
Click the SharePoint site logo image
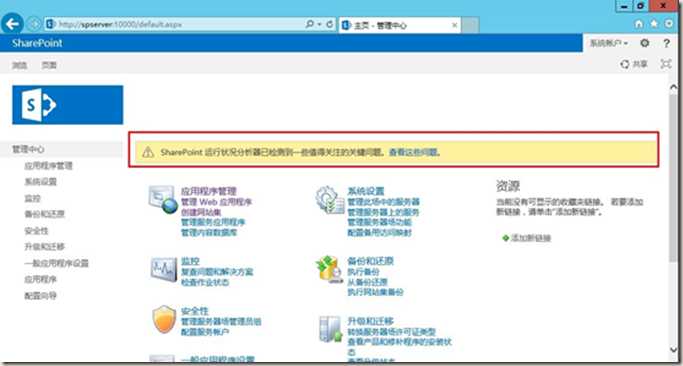68,105
